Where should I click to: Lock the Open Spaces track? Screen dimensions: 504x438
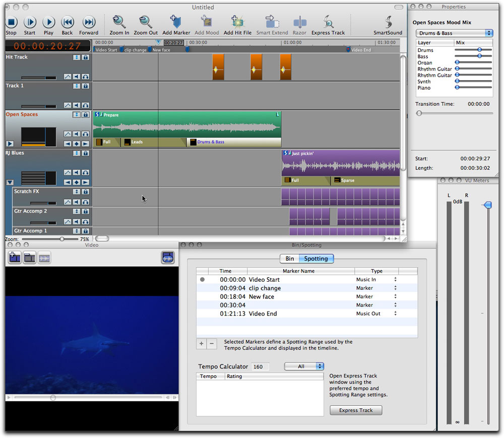(86, 115)
